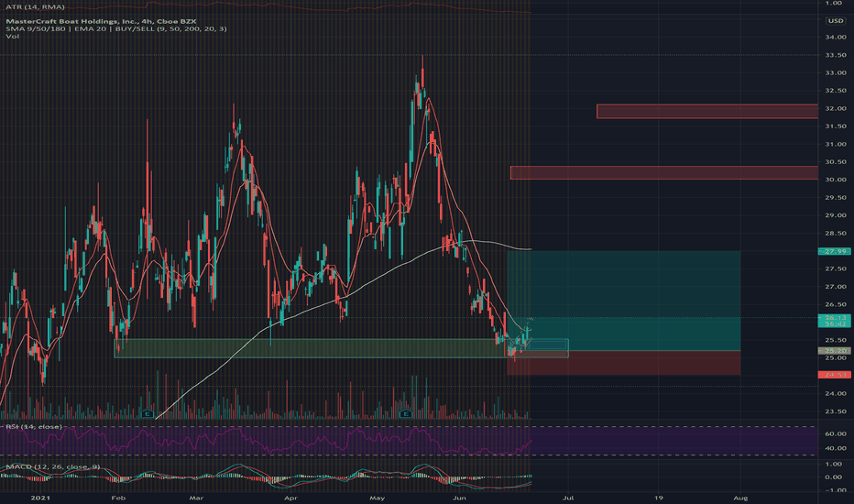Screen dimensions: 854x504
Task: Click the May label on time axis
Action: [x=377, y=498]
